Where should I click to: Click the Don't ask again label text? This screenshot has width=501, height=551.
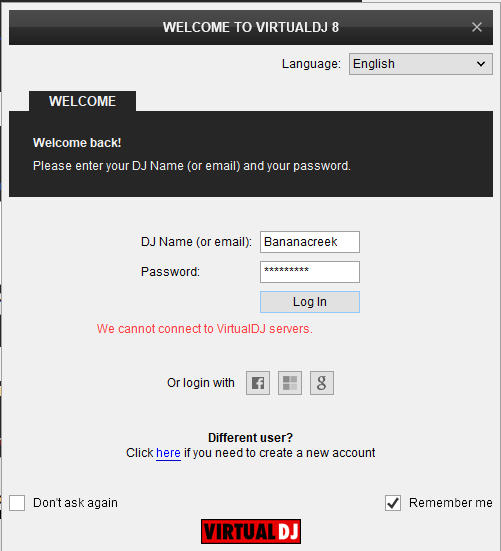75,503
